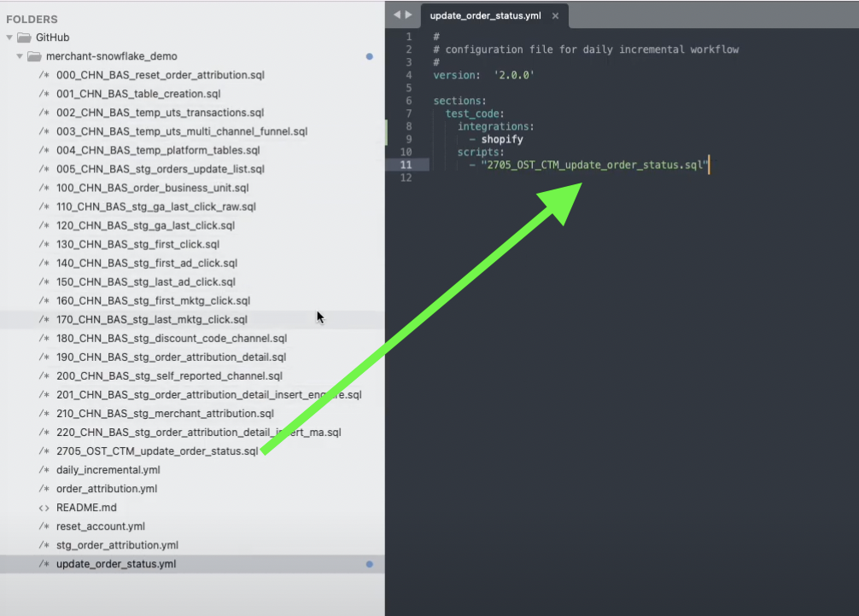The image size is (859, 616).
Task: Click the blue modified dot on update_order_status.yml row
Action: [x=369, y=564]
